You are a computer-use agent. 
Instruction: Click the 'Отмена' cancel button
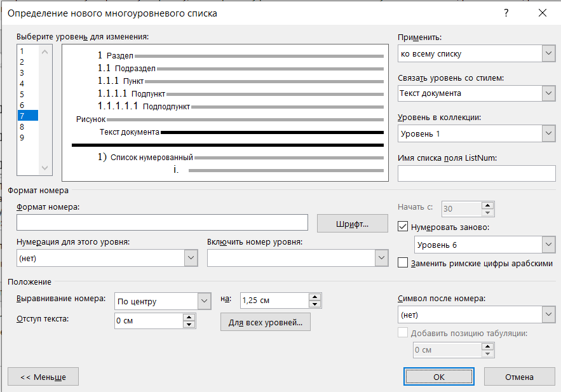tap(520, 377)
